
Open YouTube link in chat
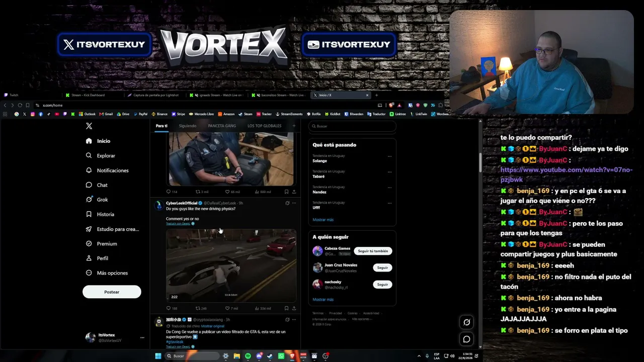tap(566, 174)
